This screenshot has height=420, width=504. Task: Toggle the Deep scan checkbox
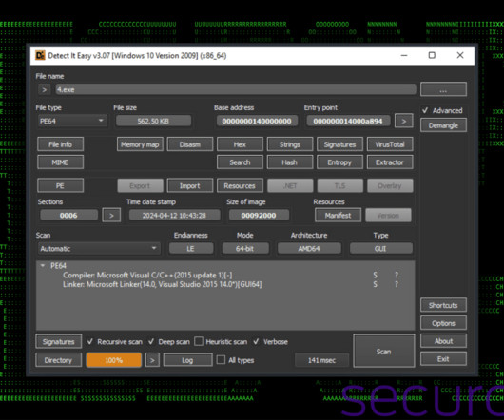(x=168, y=342)
